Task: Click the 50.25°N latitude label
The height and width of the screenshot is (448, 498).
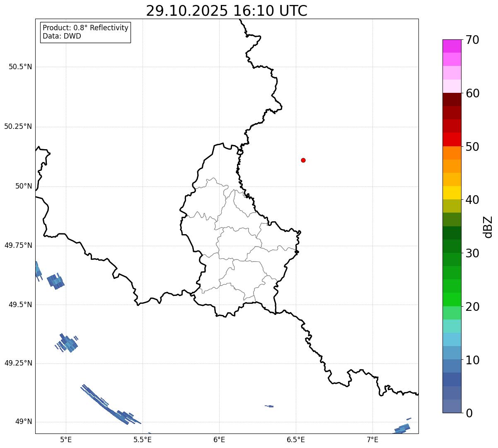Action: click(x=18, y=126)
